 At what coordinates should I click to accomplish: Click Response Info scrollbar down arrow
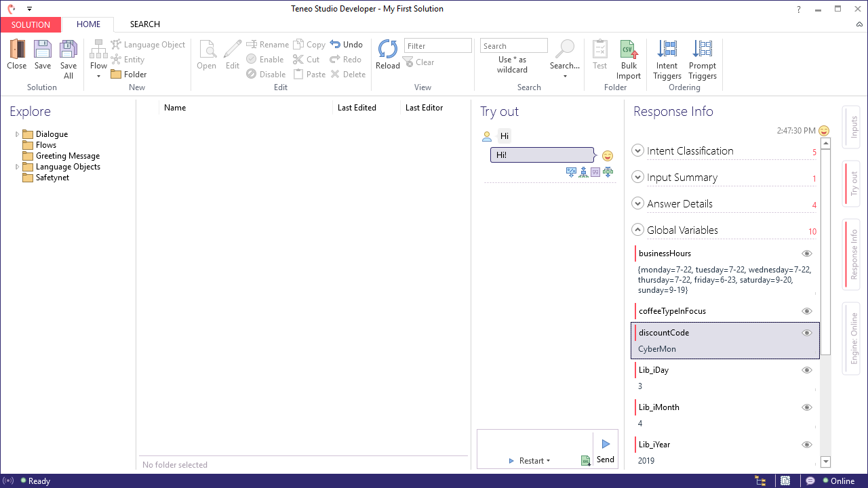pyautogui.click(x=825, y=462)
